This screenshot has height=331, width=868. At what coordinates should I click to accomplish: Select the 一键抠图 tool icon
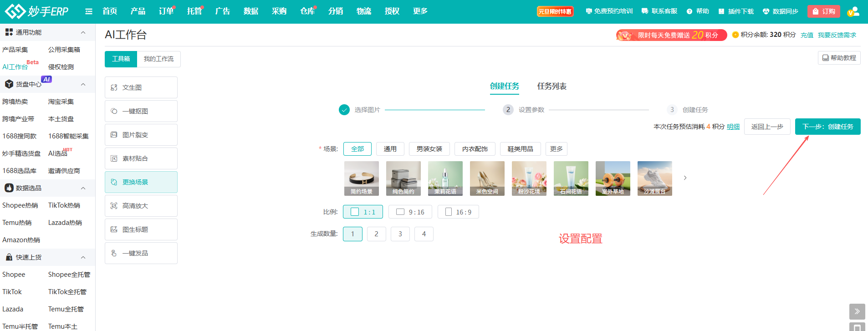(x=114, y=111)
